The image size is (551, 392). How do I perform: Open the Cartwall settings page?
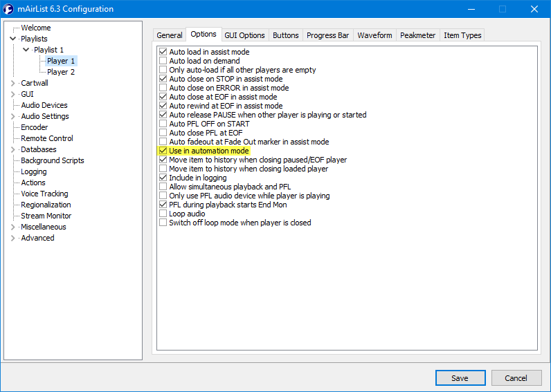click(x=35, y=83)
